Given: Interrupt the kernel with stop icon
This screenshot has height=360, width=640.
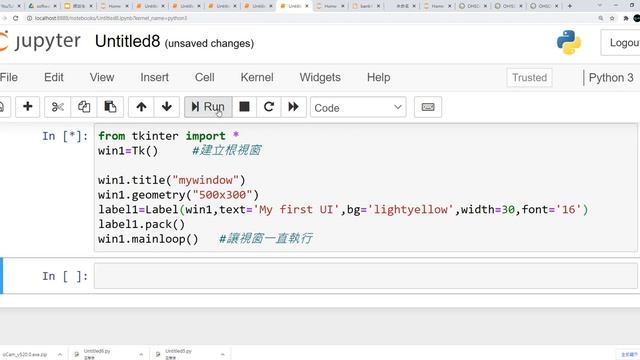Looking at the screenshot, I should (244, 107).
